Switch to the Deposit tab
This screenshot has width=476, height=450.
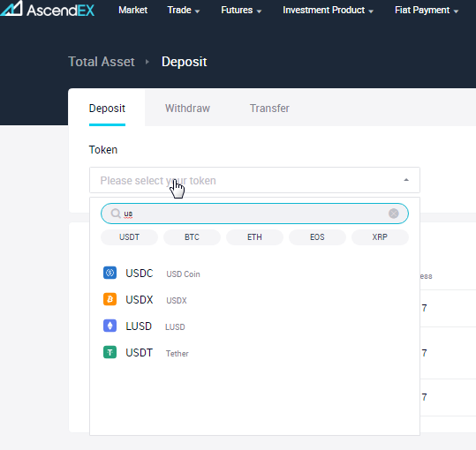coord(107,109)
